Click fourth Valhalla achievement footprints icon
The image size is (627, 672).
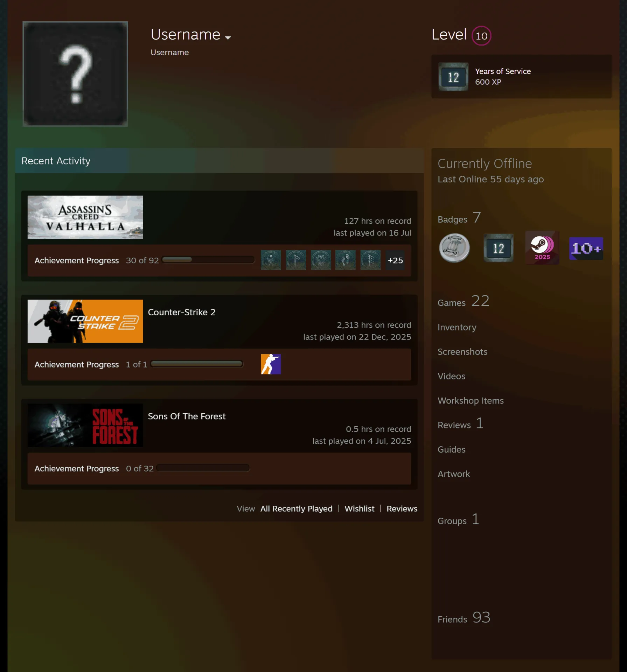[x=346, y=260]
